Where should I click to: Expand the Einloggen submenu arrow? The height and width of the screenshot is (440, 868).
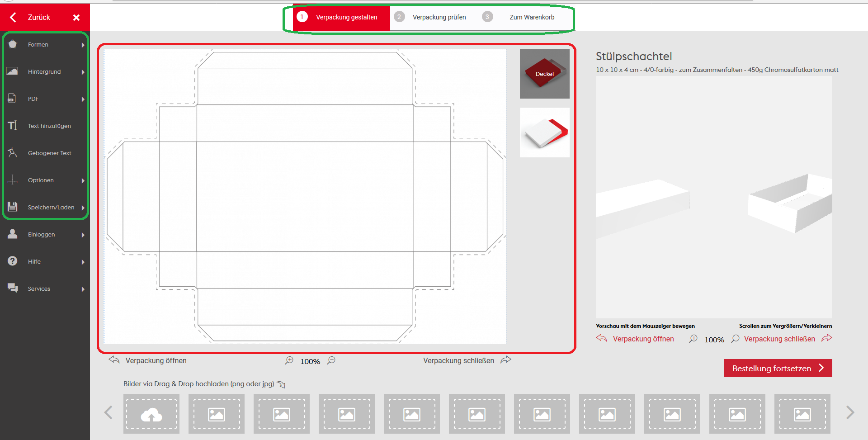tap(83, 235)
